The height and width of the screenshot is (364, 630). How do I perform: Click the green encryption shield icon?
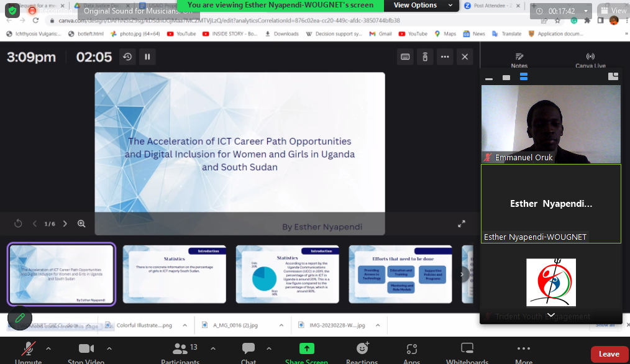12,11
